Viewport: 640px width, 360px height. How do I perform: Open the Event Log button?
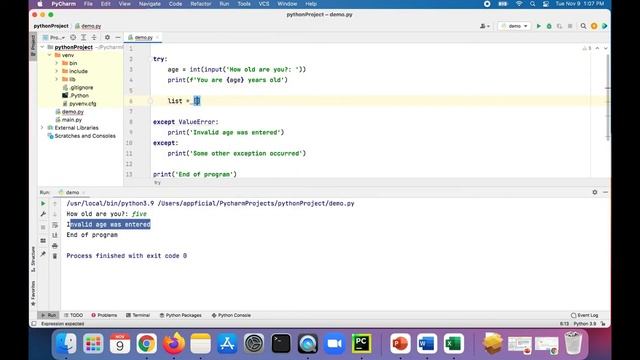click(584, 315)
